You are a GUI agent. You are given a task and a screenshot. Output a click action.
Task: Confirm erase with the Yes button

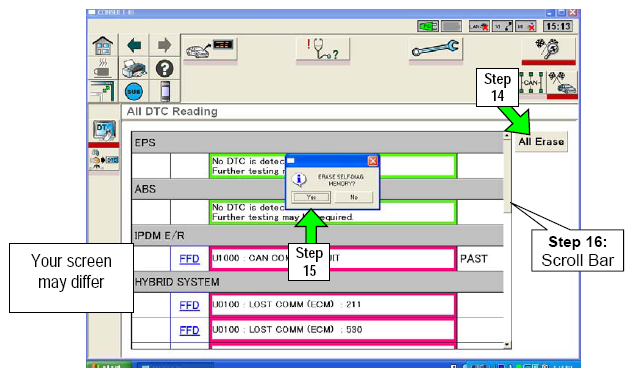[x=311, y=197]
